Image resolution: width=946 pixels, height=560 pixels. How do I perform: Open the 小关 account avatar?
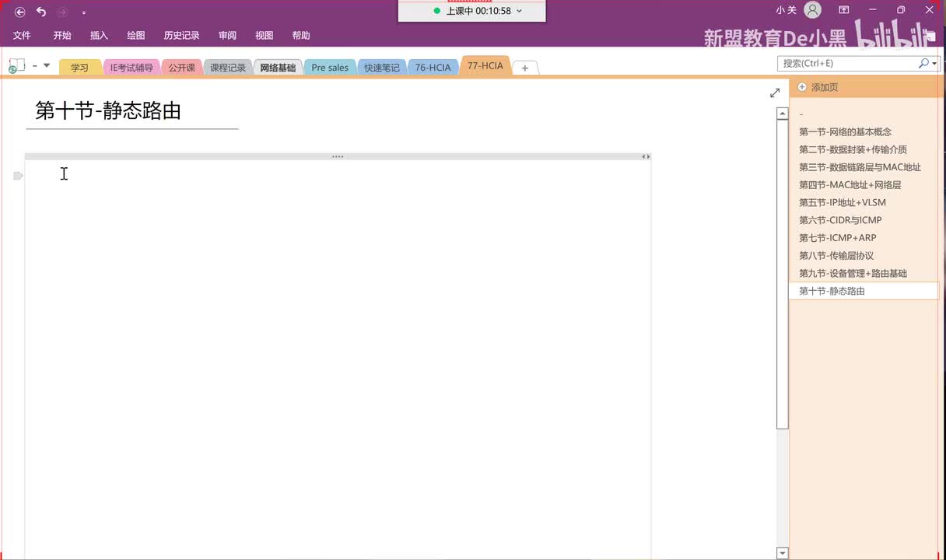point(813,10)
